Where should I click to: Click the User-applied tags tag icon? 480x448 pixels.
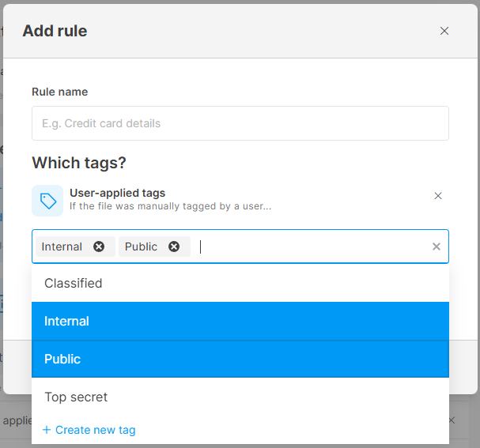pyautogui.click(x=47, y=201)
